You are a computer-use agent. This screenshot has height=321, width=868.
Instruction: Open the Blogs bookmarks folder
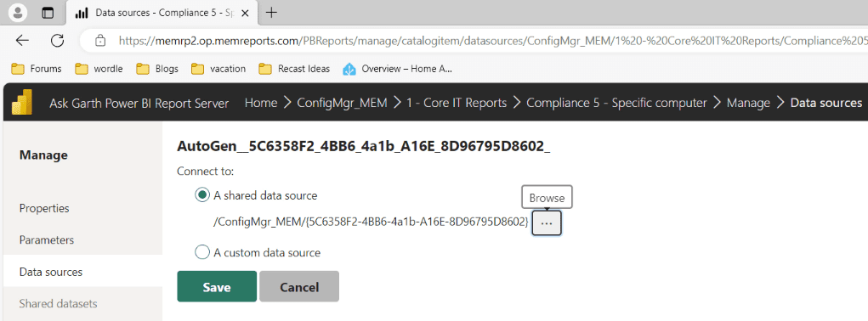158,69
